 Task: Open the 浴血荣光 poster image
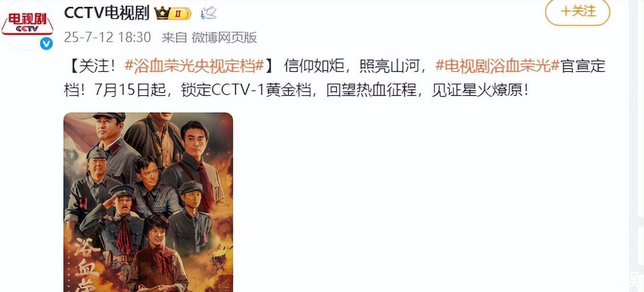148,202
